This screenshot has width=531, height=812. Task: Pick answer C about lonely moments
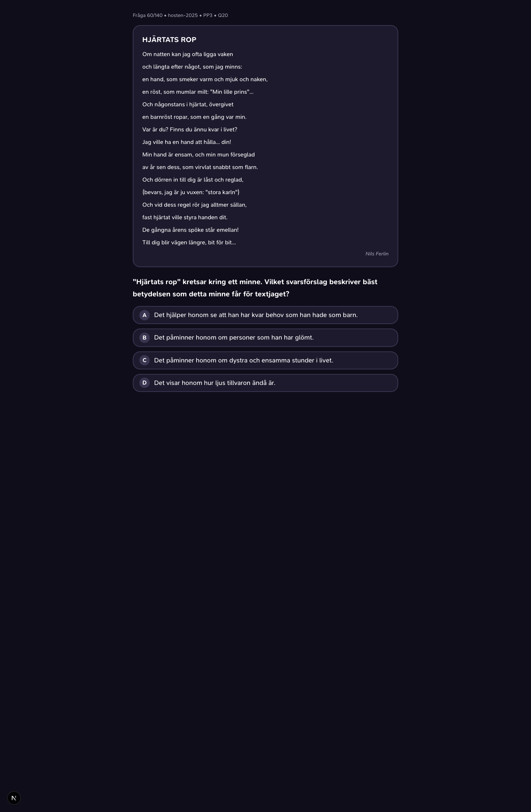265,360
